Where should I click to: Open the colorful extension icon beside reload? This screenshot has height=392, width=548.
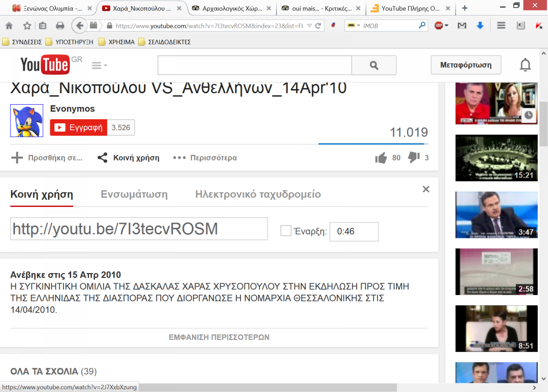pos(334,26)
